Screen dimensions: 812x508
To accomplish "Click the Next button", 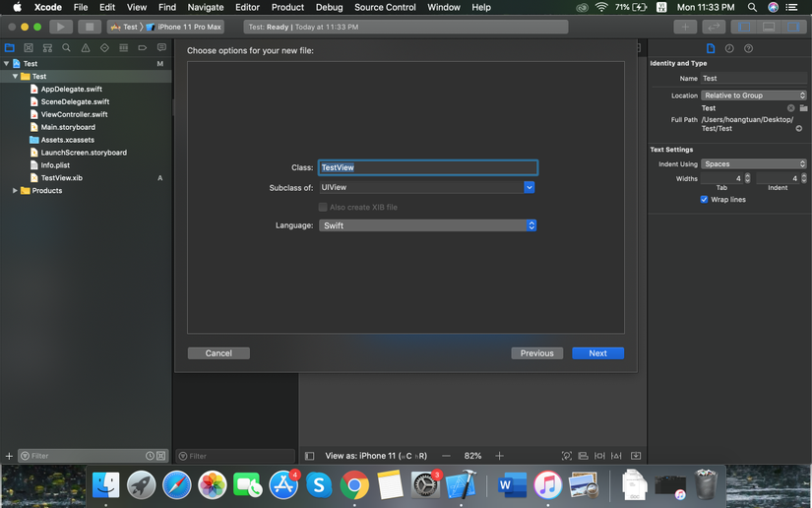I will (597, 353).
